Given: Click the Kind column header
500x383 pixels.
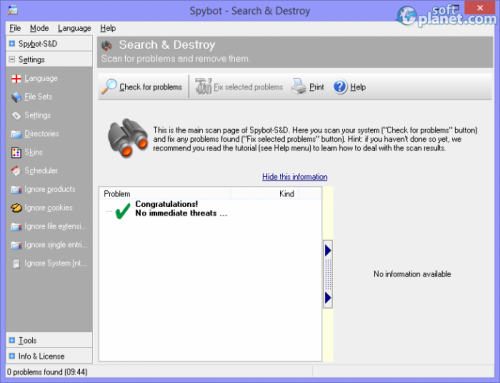Looking at the screenshot, I should (x=265, y=194).
